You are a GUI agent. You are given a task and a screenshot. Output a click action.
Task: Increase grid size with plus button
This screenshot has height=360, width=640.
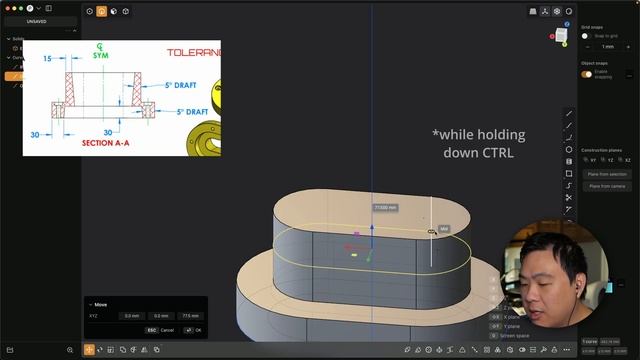point(628,47)
